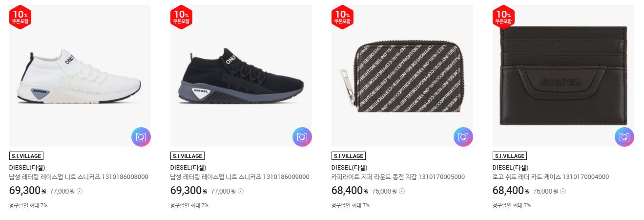Open image search on leather card case
The width and height of the screenshot is (644, 220).
pyautogui.click(x=624, y=137)
